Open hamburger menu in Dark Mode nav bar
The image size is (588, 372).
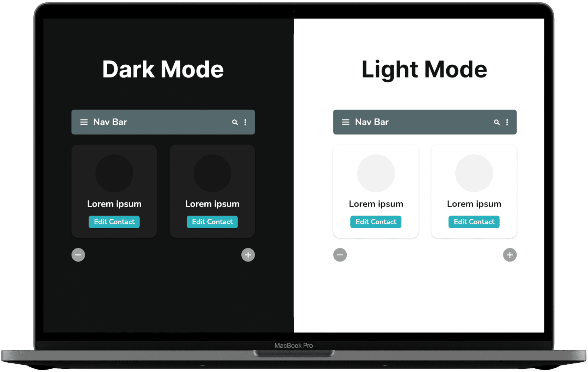84,122
